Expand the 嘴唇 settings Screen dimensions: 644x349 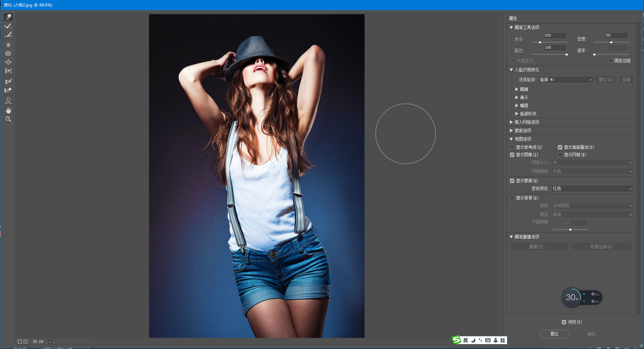(x=517, y=106)
